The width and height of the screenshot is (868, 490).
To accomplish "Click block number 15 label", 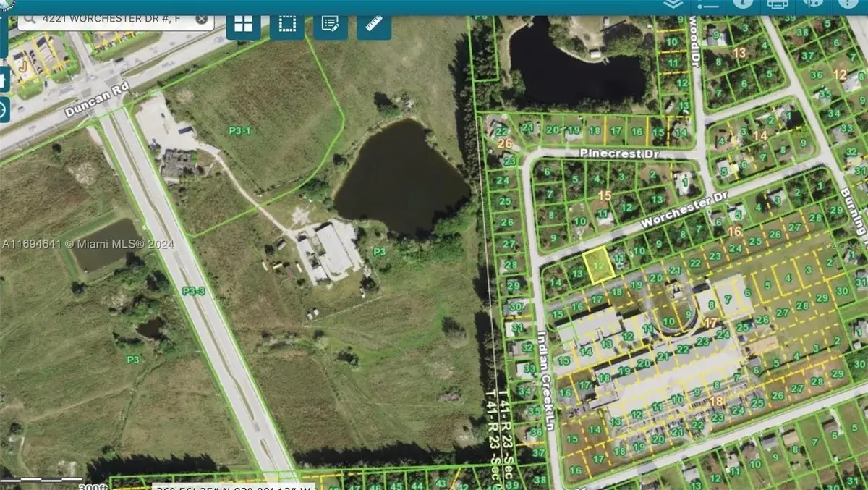I will pos(605,195).
